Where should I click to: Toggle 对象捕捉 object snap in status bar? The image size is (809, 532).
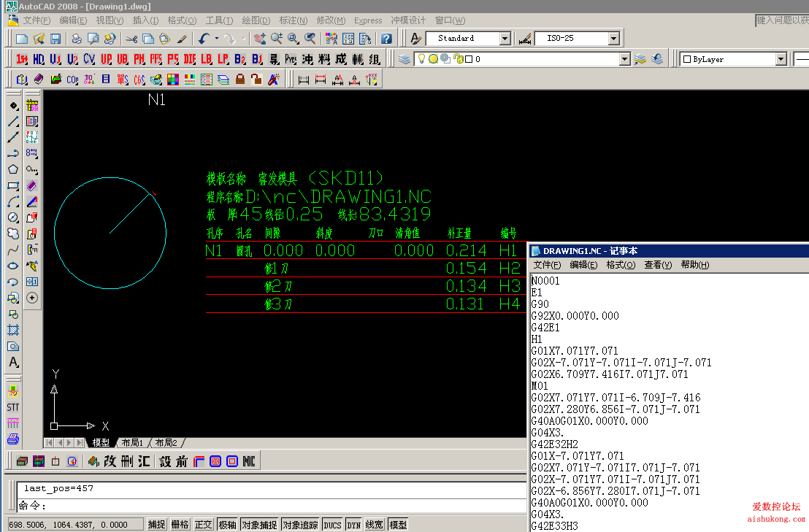coord(259,524)
